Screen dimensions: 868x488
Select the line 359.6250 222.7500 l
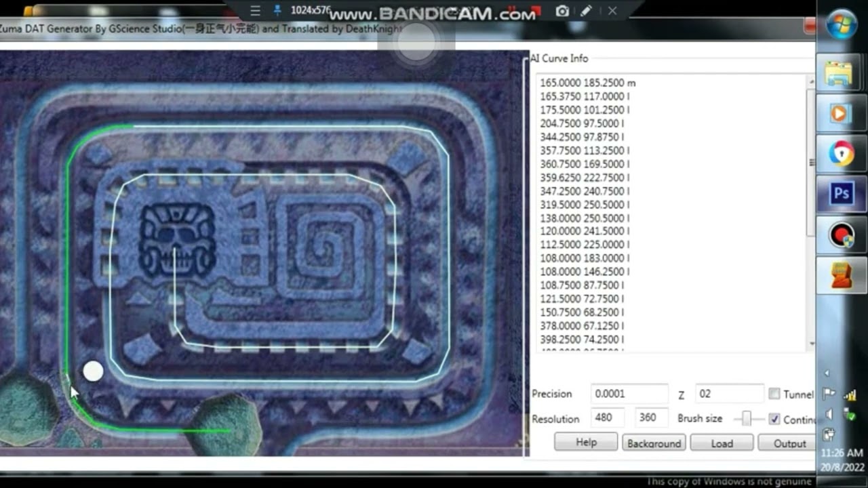585,178
